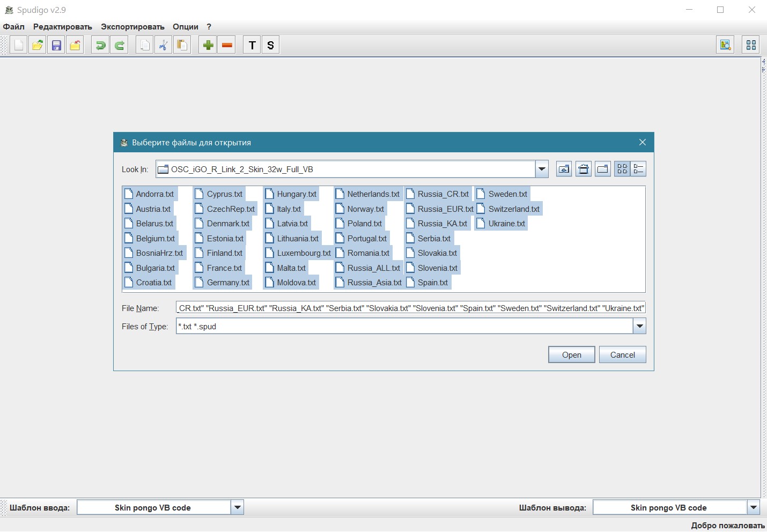Open the Файл menu
767x532 pixels.
pyautogui.click(x=14, y=26)
